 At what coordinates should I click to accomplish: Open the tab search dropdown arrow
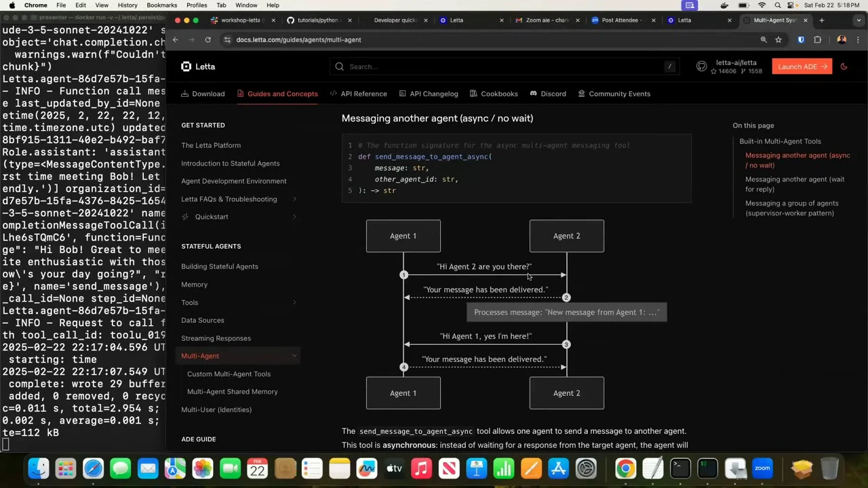[858, 20]
